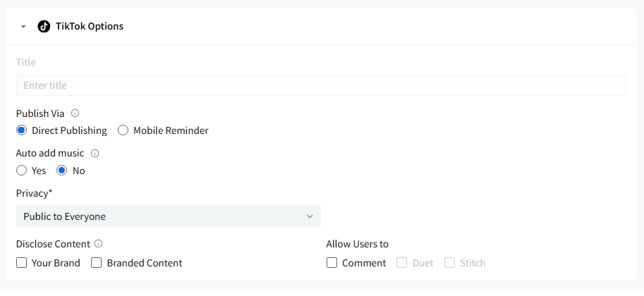The height and width of the screenshot is (296, 644).
Task: Click the TikTok Options header text
Action: tap(90, 26)
